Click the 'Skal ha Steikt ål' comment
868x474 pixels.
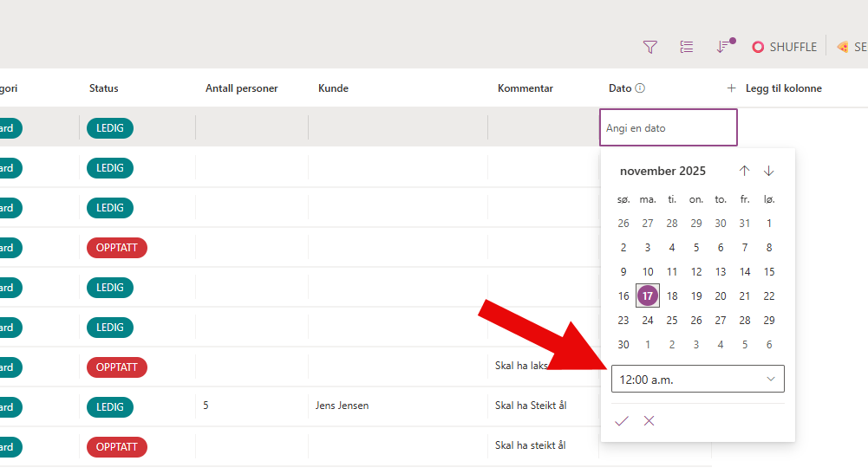click(x=531, y=406)
